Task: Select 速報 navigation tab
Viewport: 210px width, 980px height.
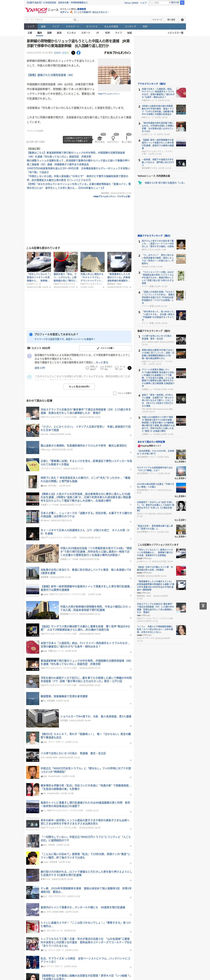Action: [43, 27]
